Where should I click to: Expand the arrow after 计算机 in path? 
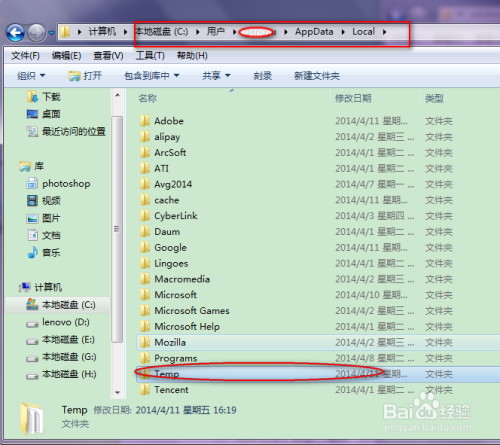click(x=125, y=32)
